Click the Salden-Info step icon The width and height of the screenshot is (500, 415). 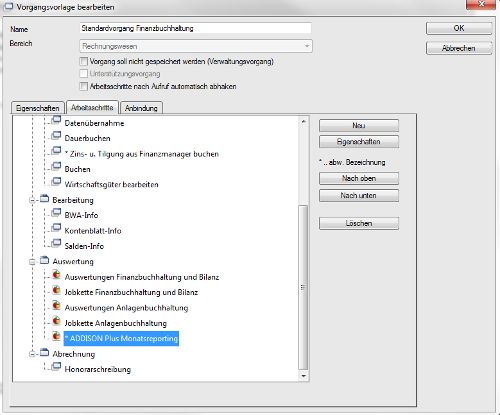click(56, 243)
